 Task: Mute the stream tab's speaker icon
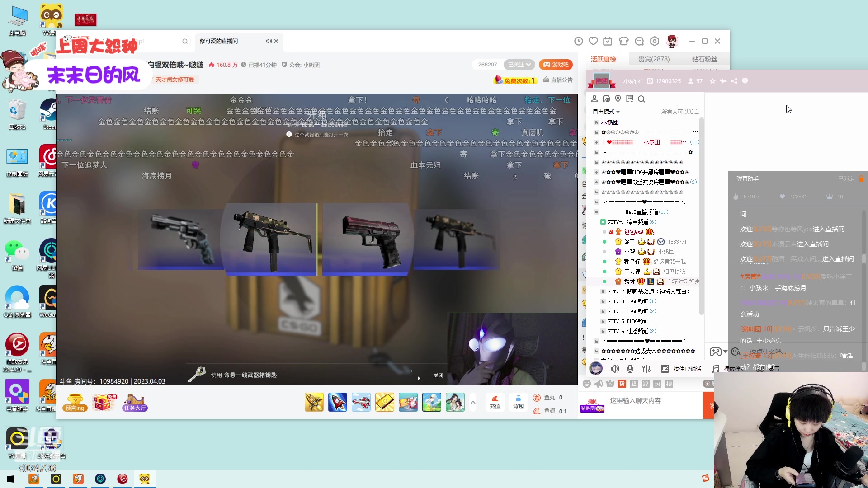click(x=269, y=41)
